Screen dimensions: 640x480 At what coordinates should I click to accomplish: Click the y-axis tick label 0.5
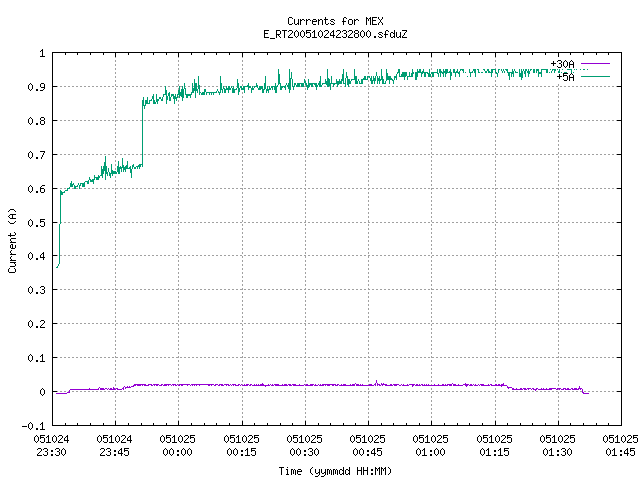tap(36, 223)
